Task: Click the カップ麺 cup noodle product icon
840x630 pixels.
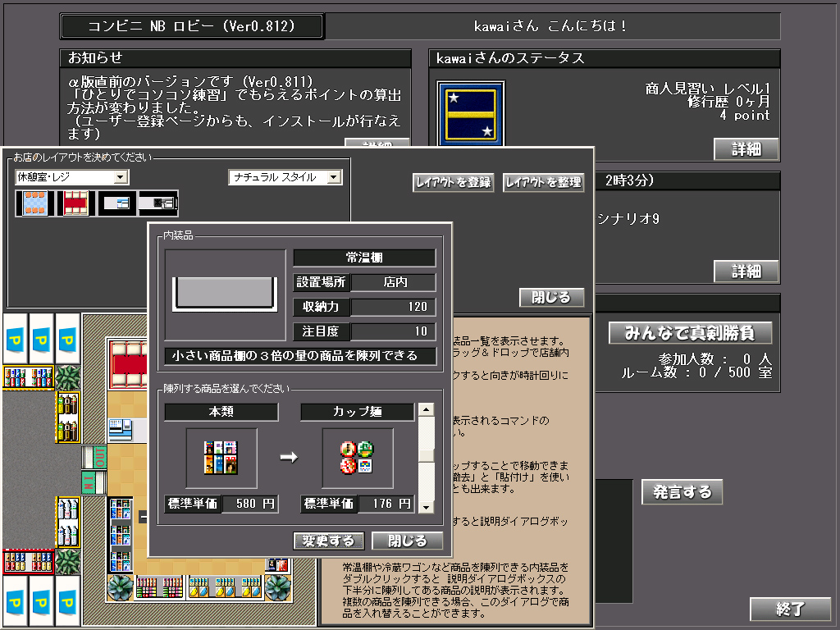Action: click(357, 458)
